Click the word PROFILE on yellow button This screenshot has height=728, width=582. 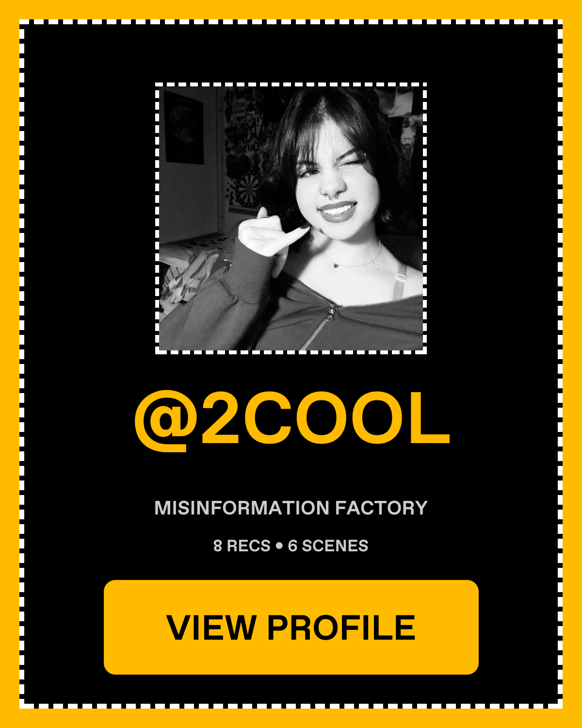point(341,628)
